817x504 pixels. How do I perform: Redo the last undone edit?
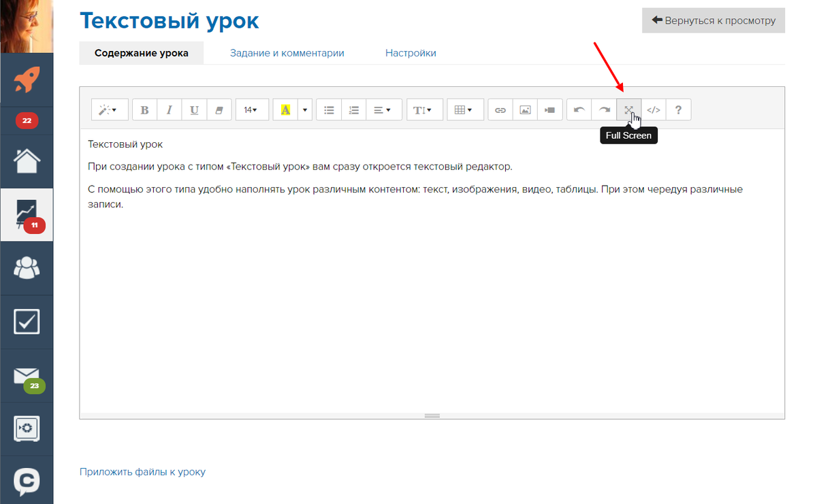point(604,110)
